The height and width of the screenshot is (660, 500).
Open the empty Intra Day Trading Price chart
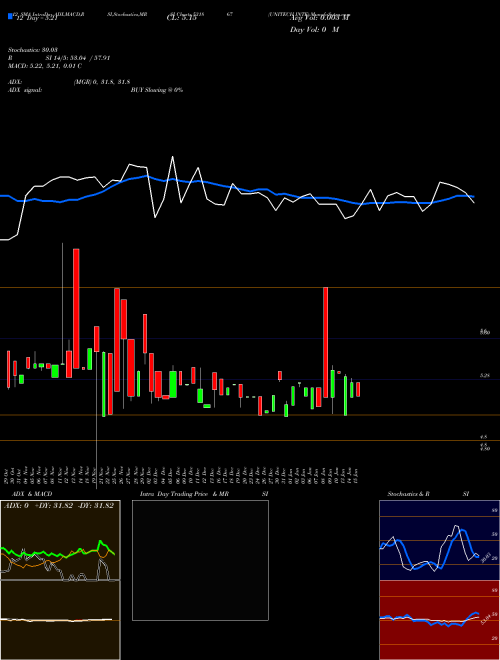point(200,560)
